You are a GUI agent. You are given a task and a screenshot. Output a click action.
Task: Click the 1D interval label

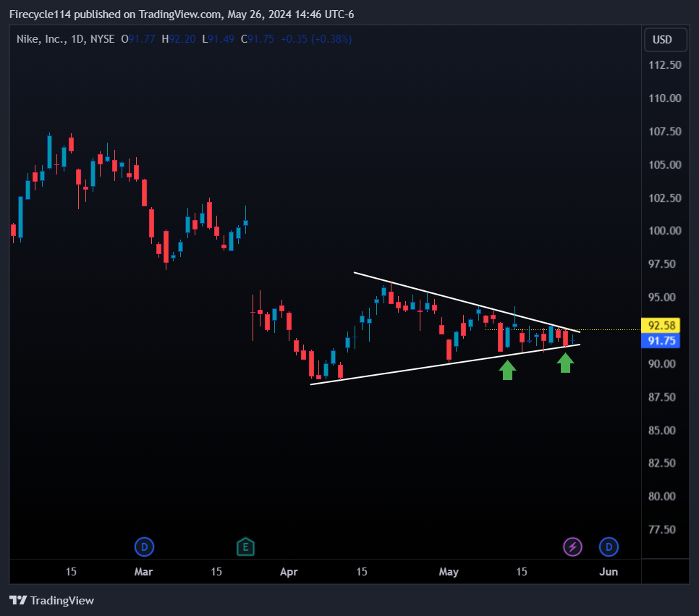[77, 39]
